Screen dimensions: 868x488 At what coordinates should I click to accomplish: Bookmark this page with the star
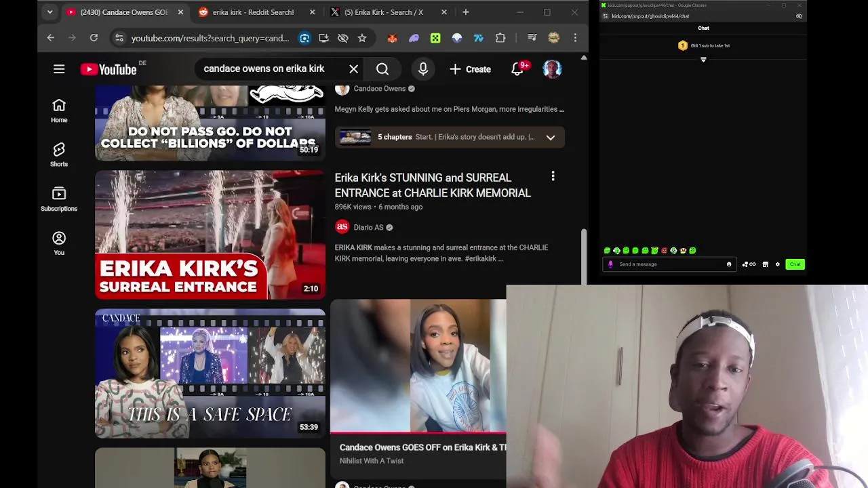(x=362, y=38)
